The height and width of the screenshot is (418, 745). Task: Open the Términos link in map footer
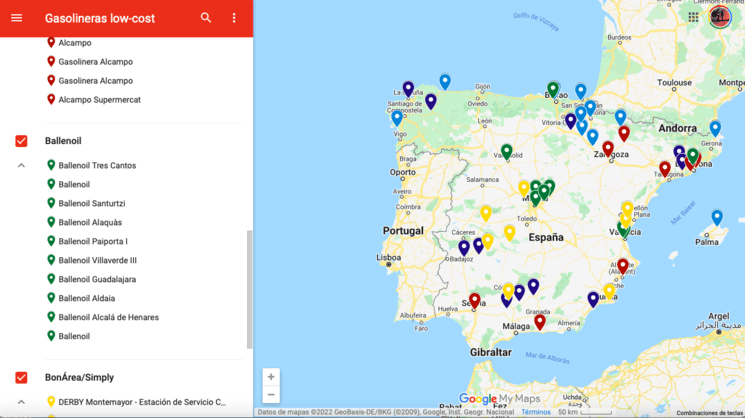(536, 412)
